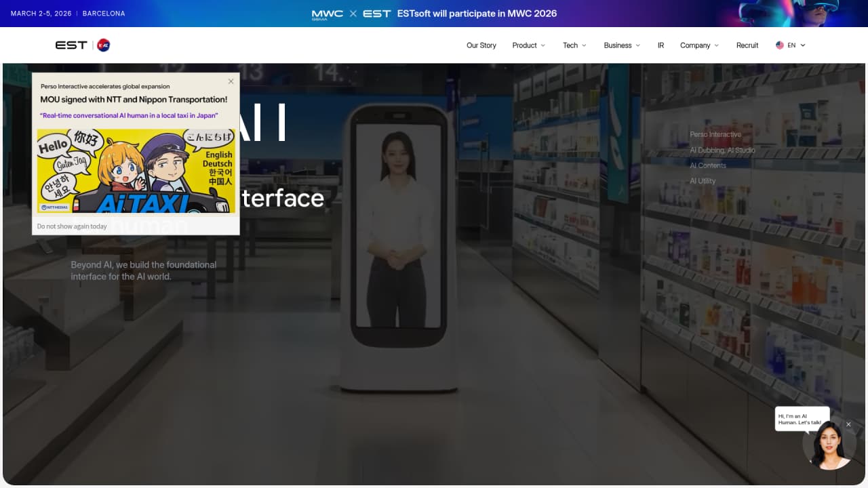
Task: Click the purple real-time conversational AI human text
Action: pos(127,116)
